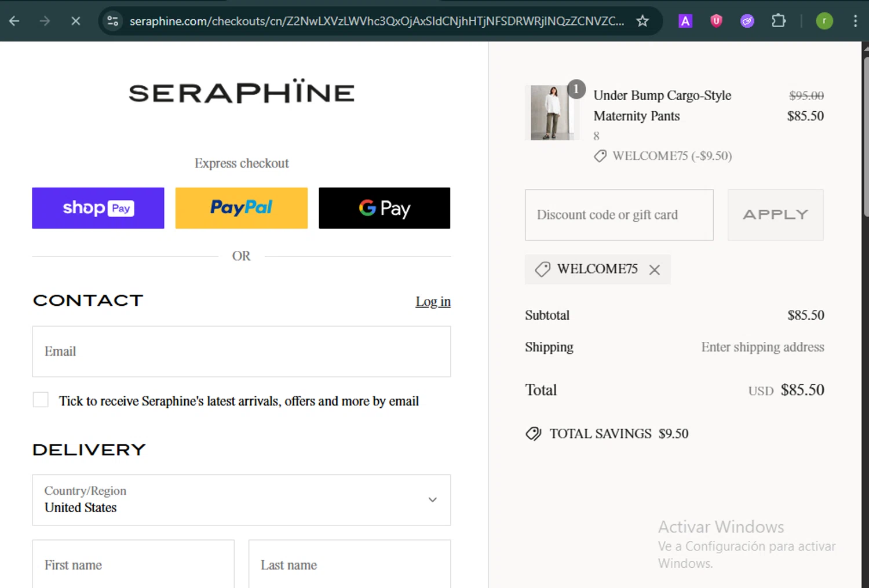Click the Express checkout heading
The image size is (869, 588).
pos(242,163)
